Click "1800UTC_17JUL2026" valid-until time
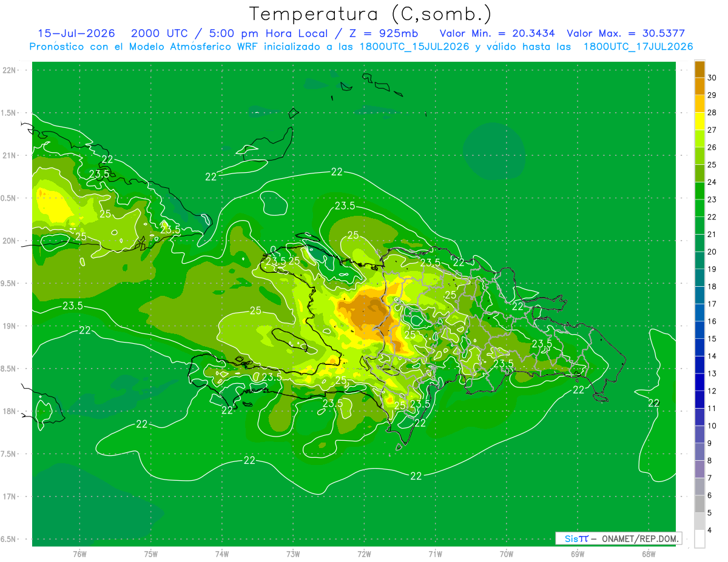The height and width of the screenshot is (562, 728). point(638,46)
